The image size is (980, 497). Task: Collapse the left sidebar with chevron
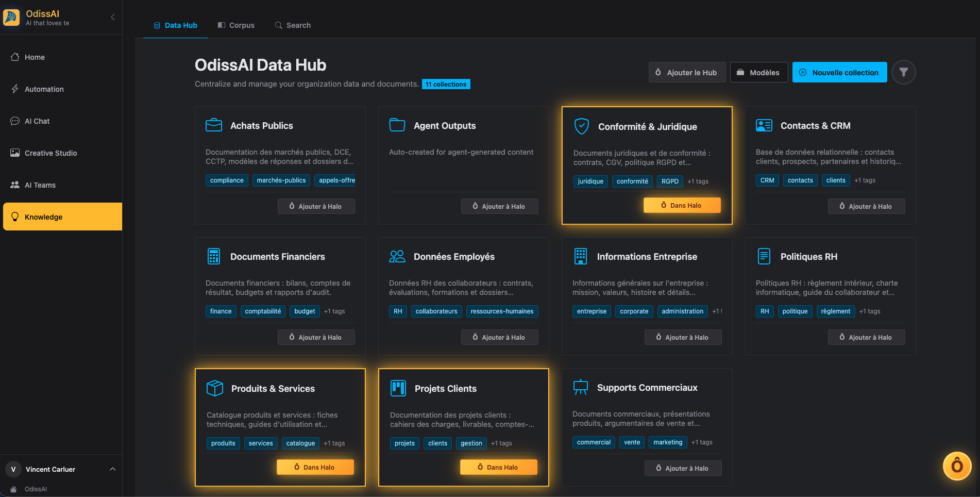(113, 17)
